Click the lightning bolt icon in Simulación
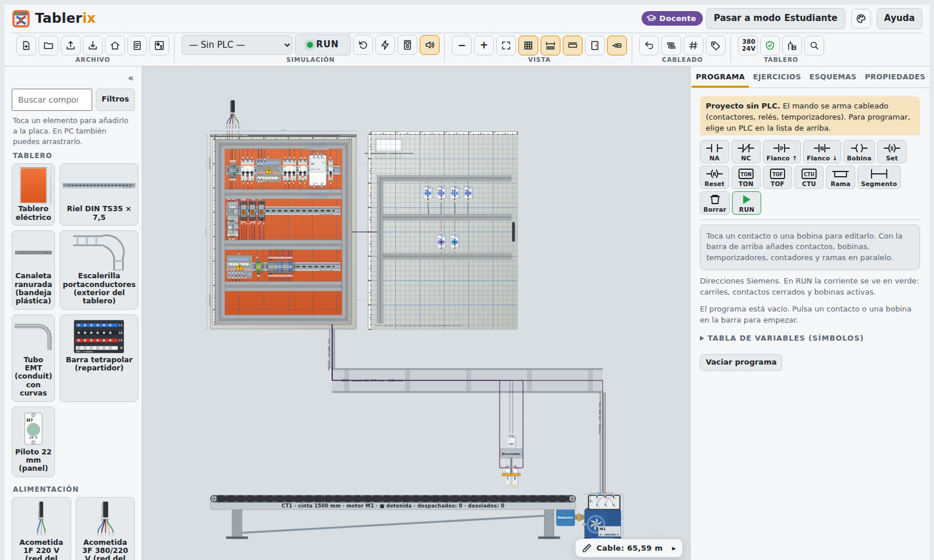 point(385,45)
